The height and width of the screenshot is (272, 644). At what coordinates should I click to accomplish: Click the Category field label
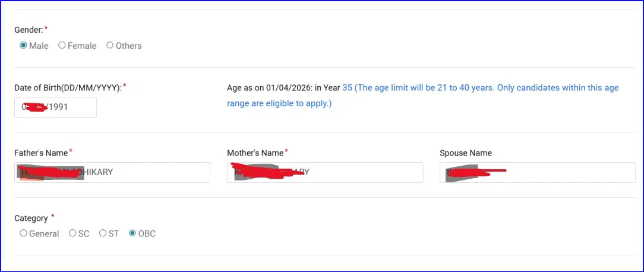coord(31,218)
